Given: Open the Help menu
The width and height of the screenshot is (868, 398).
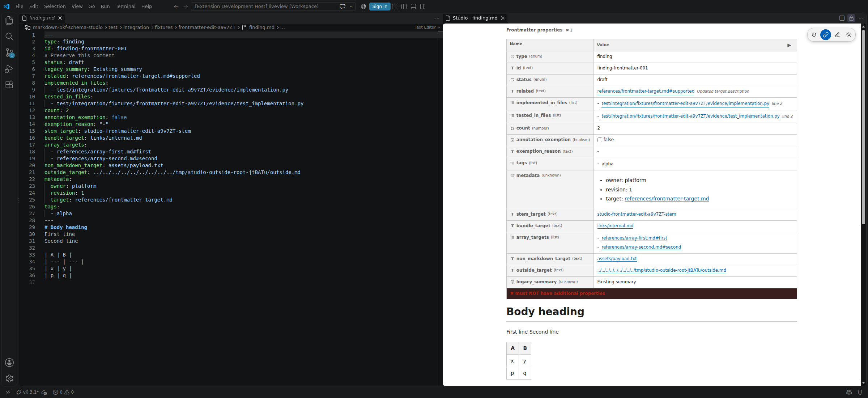Looking at the screenshot, I should coord(146,7).
